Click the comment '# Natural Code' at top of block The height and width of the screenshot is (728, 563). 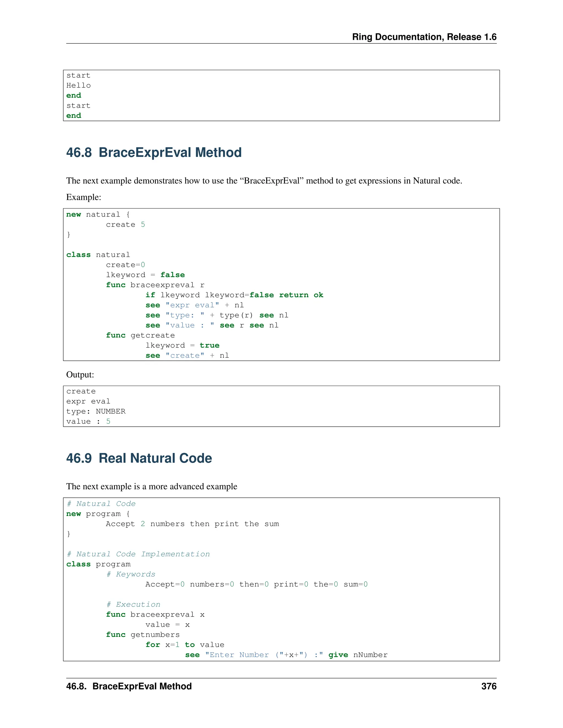pyautogui.click(x=101, y=504)
